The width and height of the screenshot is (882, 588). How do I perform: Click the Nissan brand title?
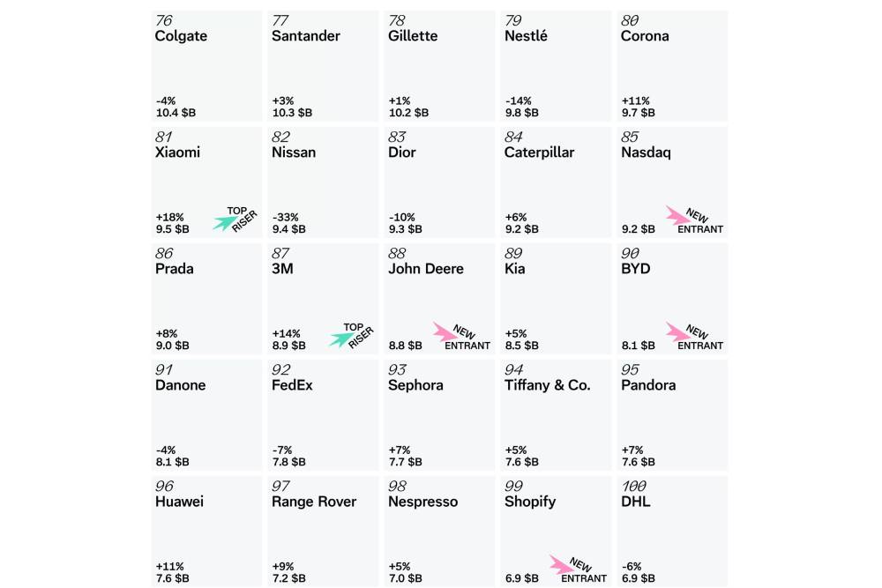(294, 153)
